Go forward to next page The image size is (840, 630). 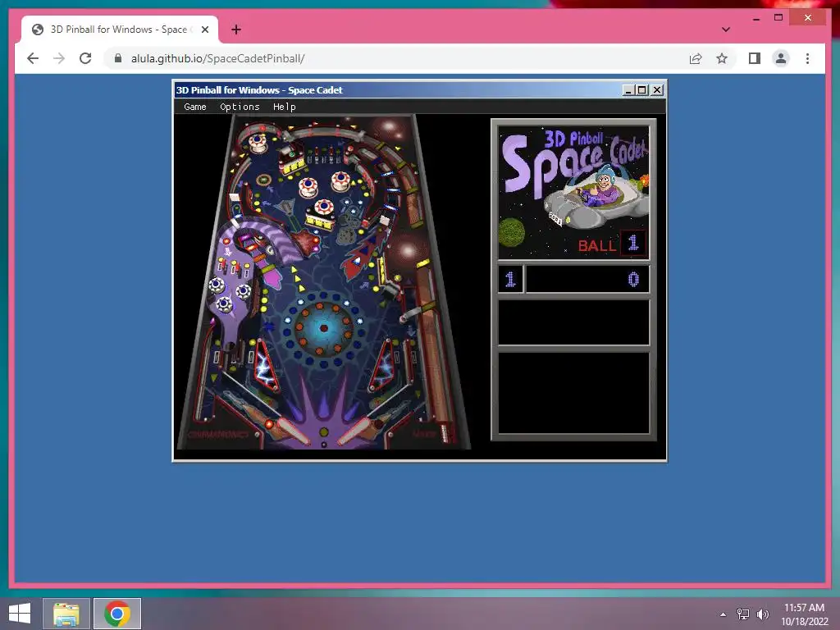pyautogui.click(x=59, y=58)
